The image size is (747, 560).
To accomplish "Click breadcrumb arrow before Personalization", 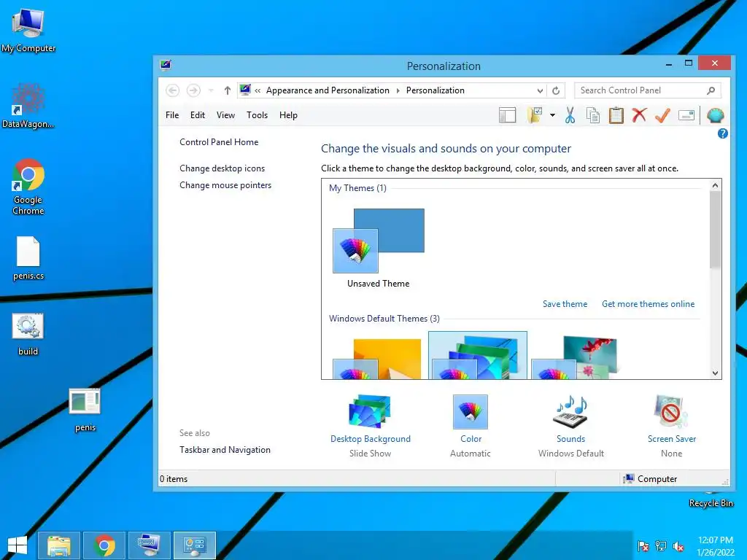I will pos(398,90).
